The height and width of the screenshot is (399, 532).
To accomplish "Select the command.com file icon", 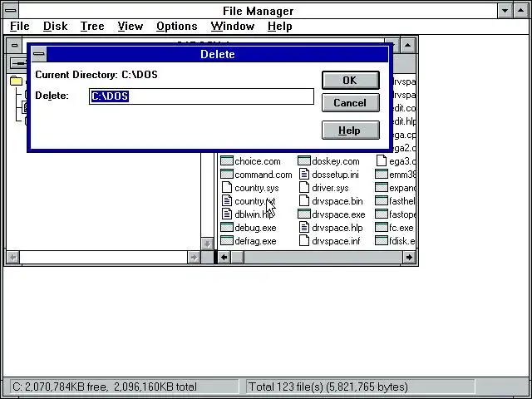I will click(227, 174).
